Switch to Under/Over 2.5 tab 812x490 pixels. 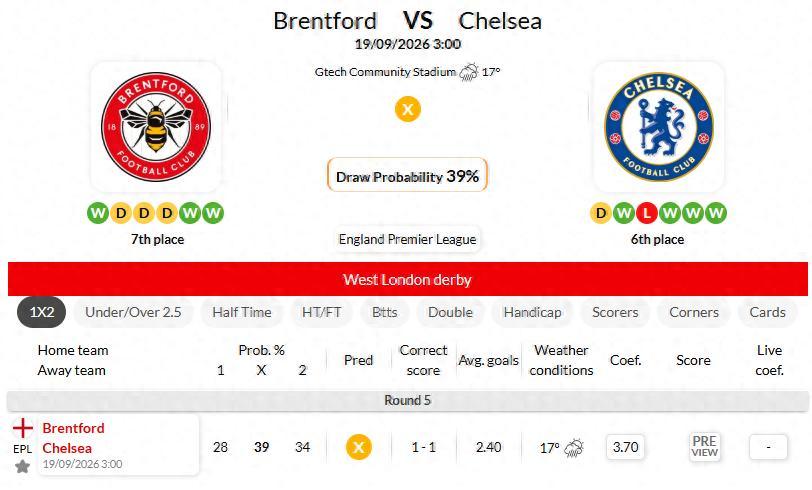[133, 312]
